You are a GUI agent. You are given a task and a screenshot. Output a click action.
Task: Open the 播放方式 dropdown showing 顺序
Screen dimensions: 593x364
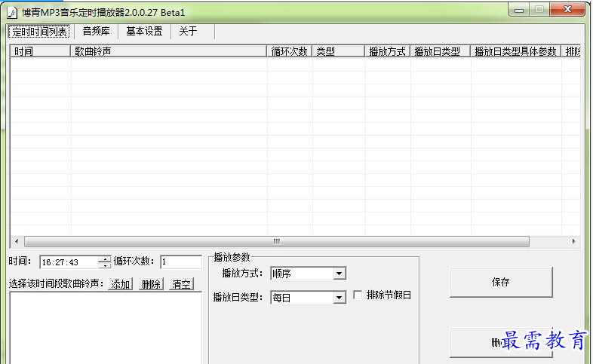[x=309, y=274]
